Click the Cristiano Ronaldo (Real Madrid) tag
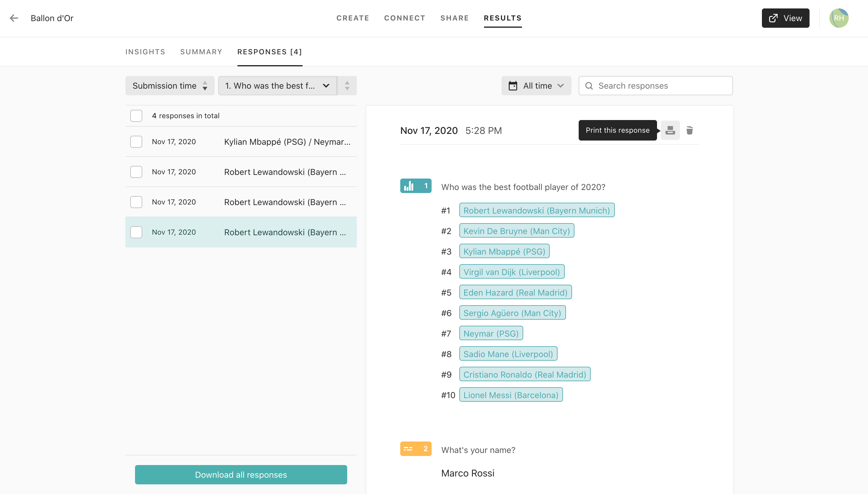Image resolution: width=868 pixels, height=494 pixels. [525, 375]
